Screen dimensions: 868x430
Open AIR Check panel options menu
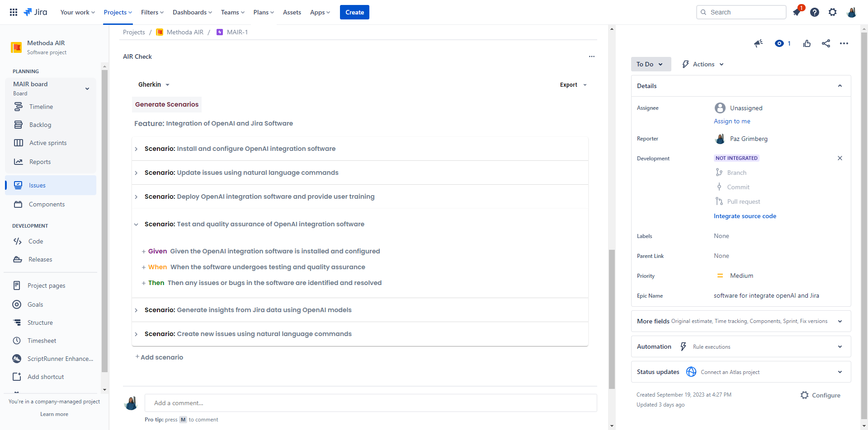[592, 56]
